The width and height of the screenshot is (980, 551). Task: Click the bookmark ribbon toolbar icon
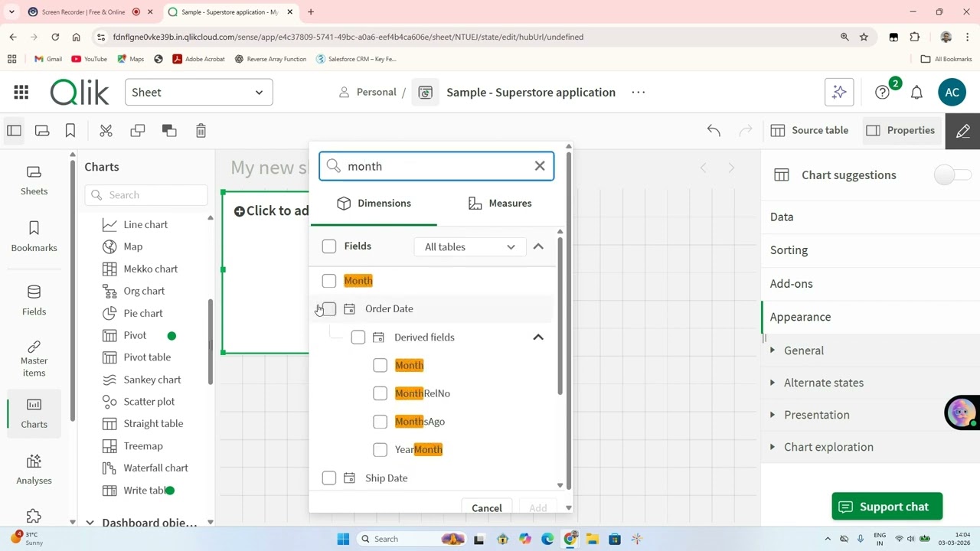70,131
